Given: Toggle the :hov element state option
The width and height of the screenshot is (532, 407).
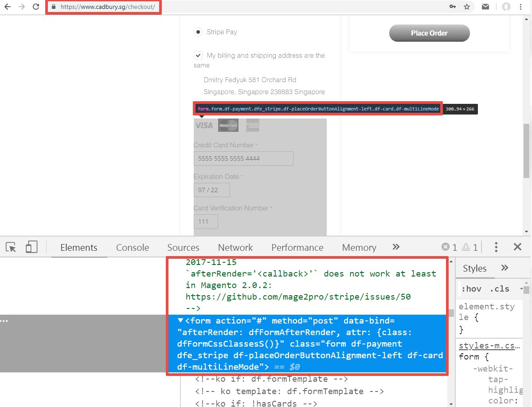Looking at the screenshot, I should pos(471,288).
